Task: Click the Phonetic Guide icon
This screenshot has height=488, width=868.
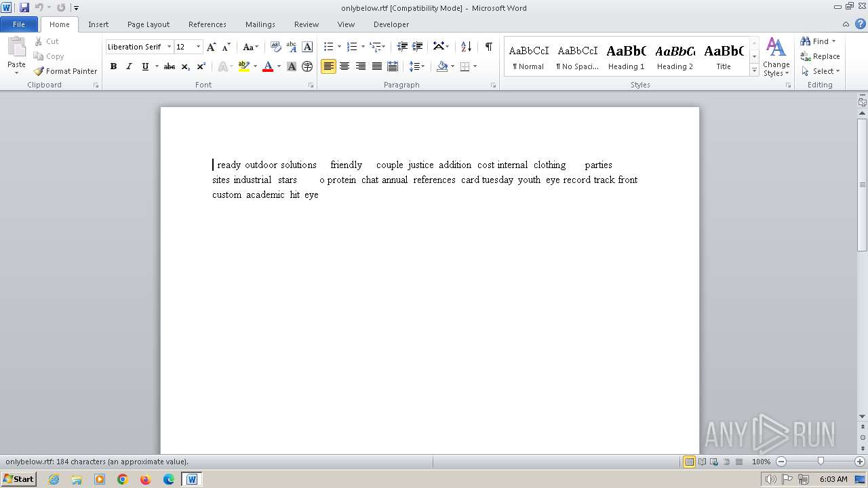Action: pos(292,47)
